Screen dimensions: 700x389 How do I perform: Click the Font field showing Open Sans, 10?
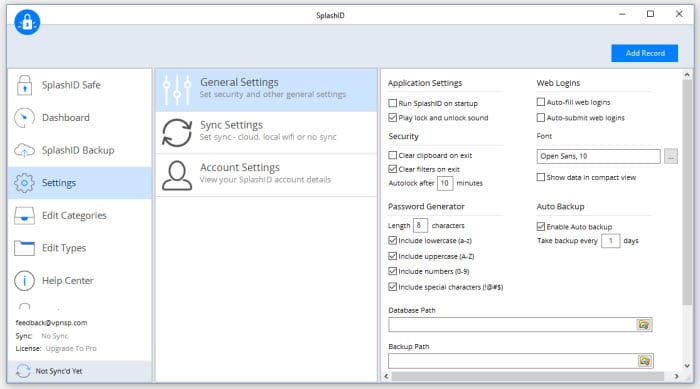pos(598,156)
